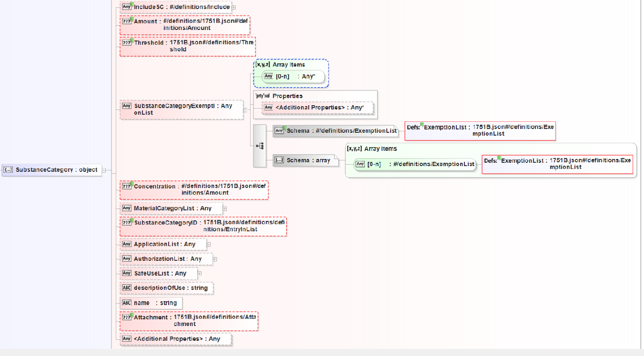This screenshot has width=644, height=356.
Task: Click the ??? icon on the Threshold node
Action: coord(127,43)
